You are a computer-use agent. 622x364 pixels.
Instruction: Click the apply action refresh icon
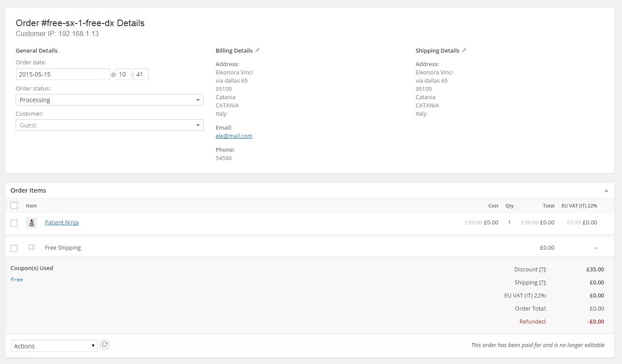click(104, 345)
